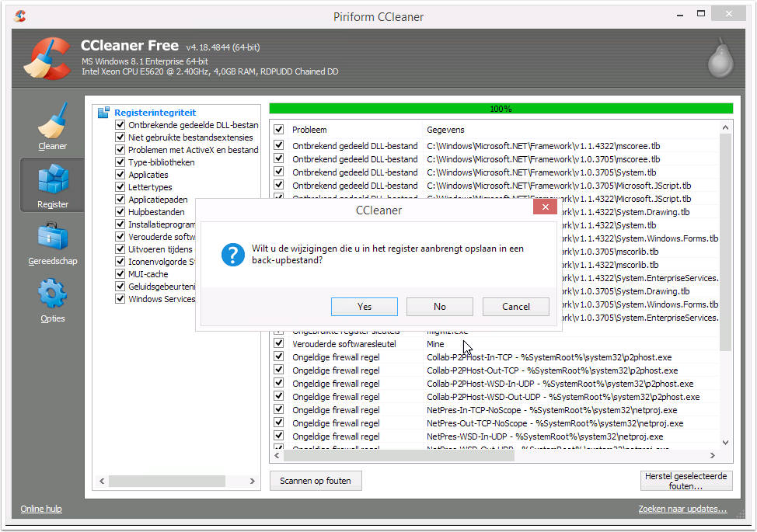Click the results vertical scrollbar thumb

tap(725, 242)
